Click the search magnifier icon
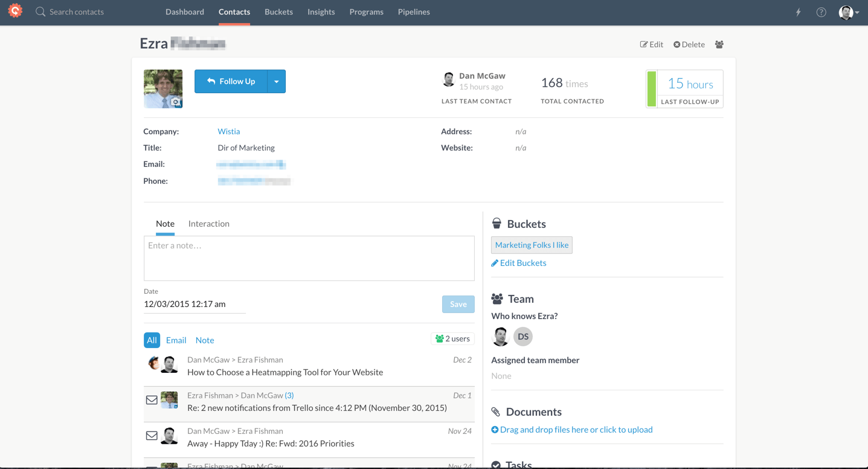The image size is (868, 469). tap(40, 11)
